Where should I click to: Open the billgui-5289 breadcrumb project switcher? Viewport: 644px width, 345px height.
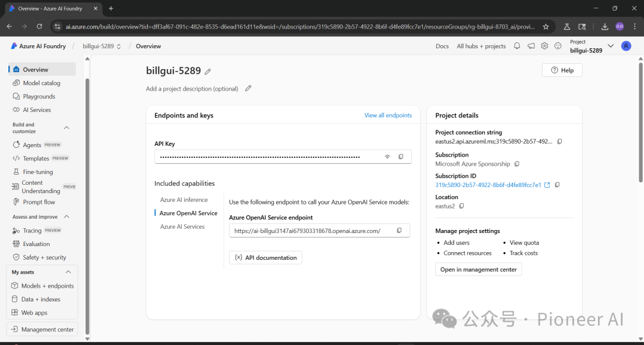(x=102, y=46)
